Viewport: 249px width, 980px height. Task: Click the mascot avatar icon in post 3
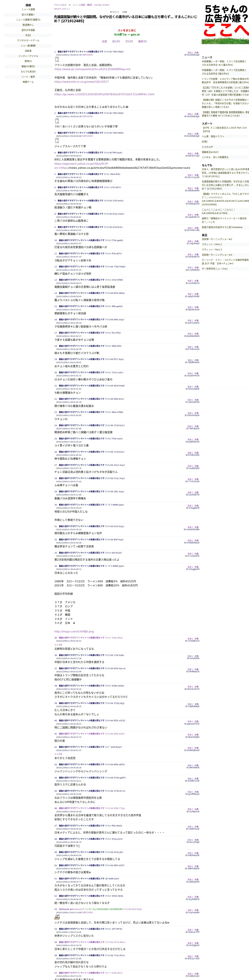click(57, 140)
